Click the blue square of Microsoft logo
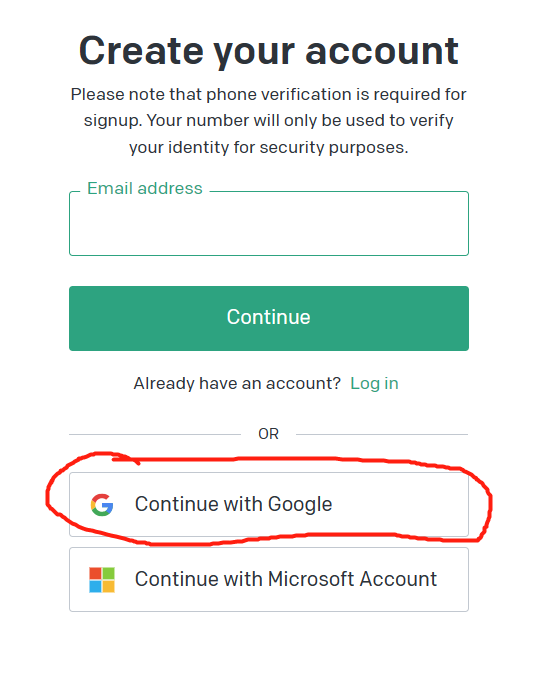Viewport: 555px width, 678px height. (96, 586)
